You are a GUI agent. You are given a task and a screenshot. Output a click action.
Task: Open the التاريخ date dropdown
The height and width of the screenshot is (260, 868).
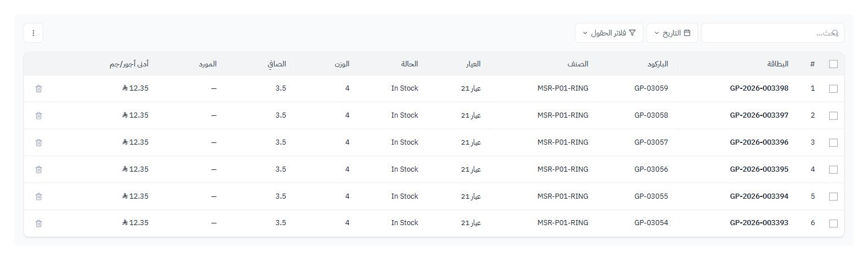[x=672, y=33]
